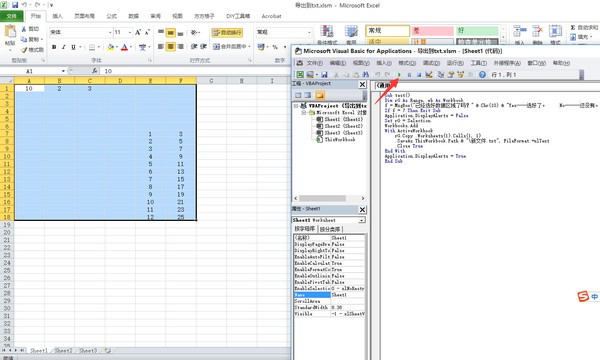
Task: Open the Debug menu in the VBA editor
Action: [431, 63]
